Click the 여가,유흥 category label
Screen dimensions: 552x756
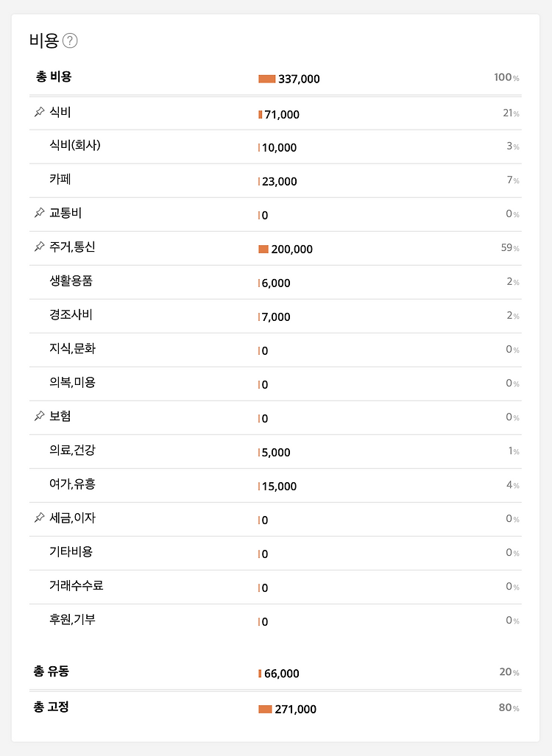pos(72,484)
